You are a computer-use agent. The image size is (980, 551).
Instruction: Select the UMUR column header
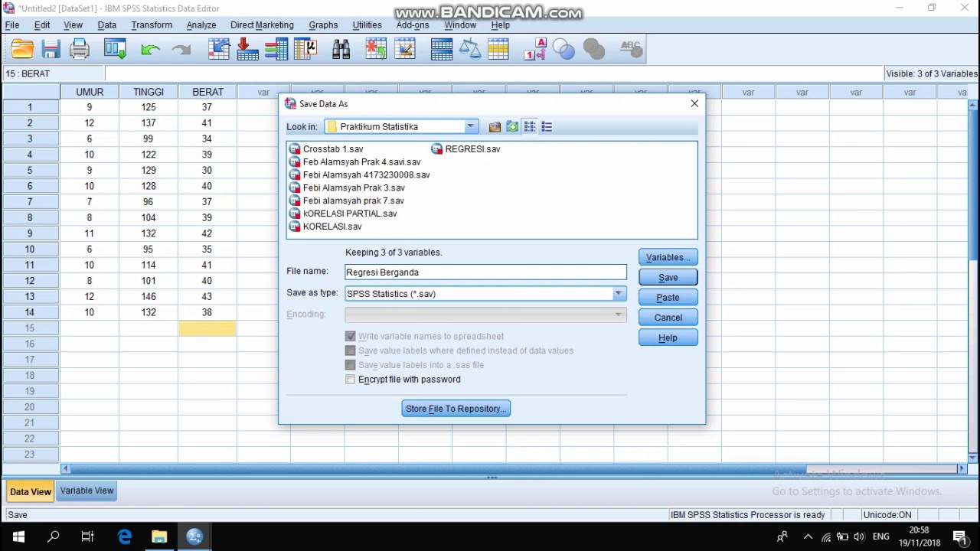[x=90, y=92]
